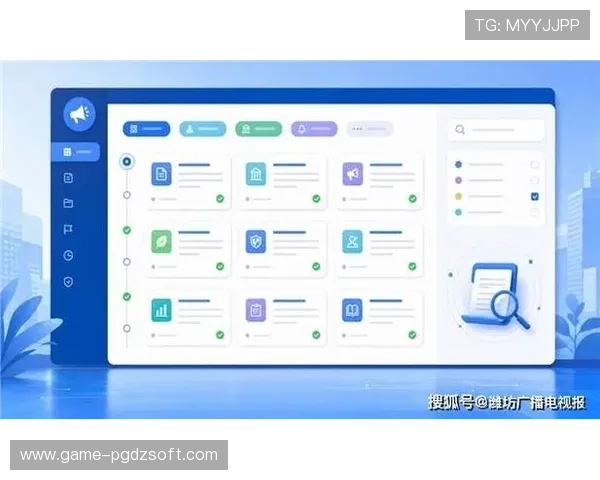Viewport: 600px width, 480px height.
Task: Switch to the dark blue pill tab
Action: tap(147, 129)
